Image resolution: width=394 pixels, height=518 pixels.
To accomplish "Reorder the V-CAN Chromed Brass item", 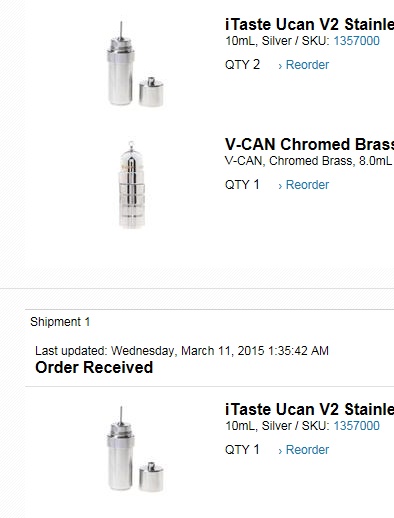I will point(304,185).
